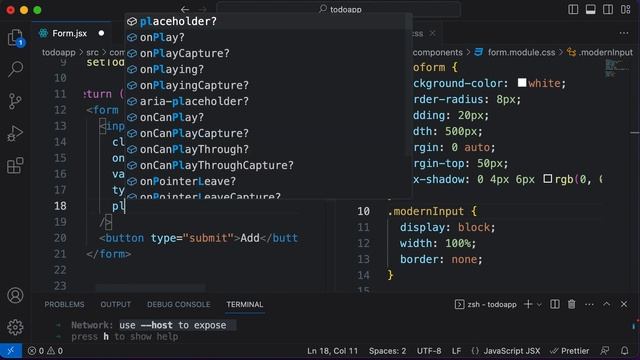640x360 pixels.
Task: Click the todoapp breadcrumb segment
Action: tap(58, 52)
